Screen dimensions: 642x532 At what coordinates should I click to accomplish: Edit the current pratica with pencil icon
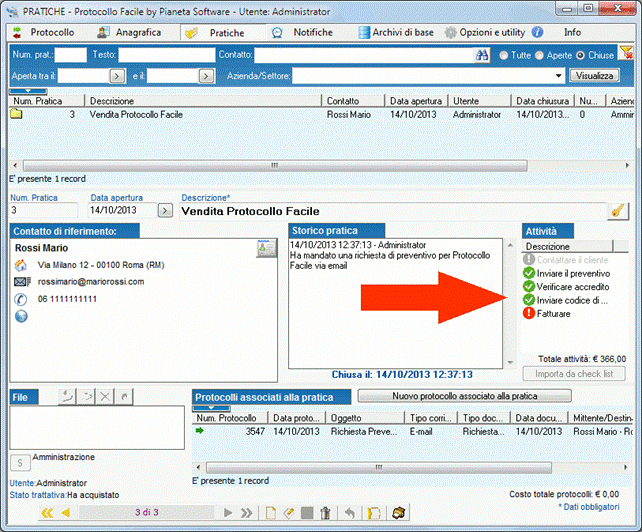(289, 513)
